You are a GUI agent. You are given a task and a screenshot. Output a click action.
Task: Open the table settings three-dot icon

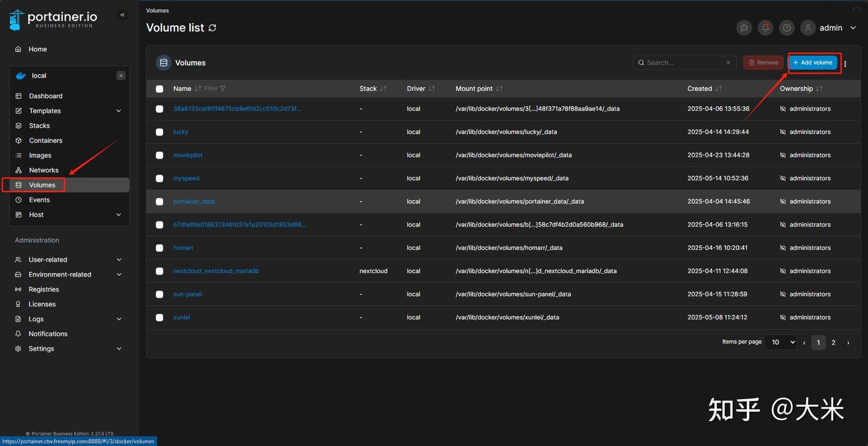845,63
